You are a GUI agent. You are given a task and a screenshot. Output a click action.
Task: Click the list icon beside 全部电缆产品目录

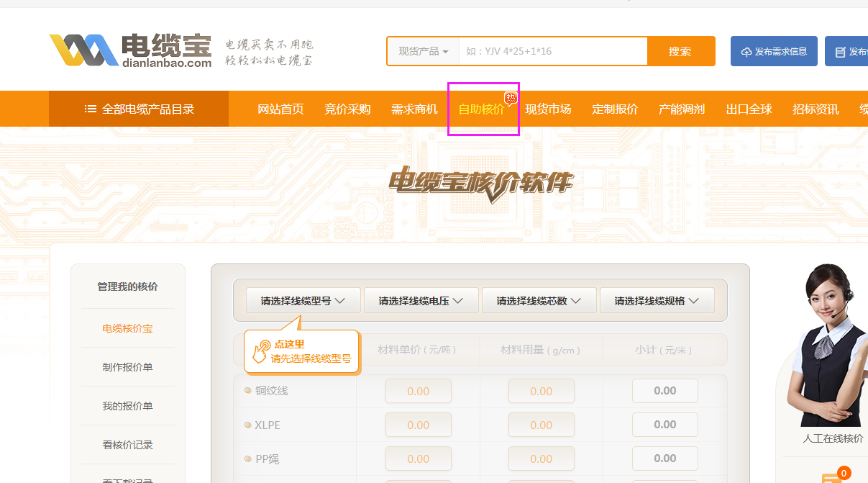(x=90, y=109)
